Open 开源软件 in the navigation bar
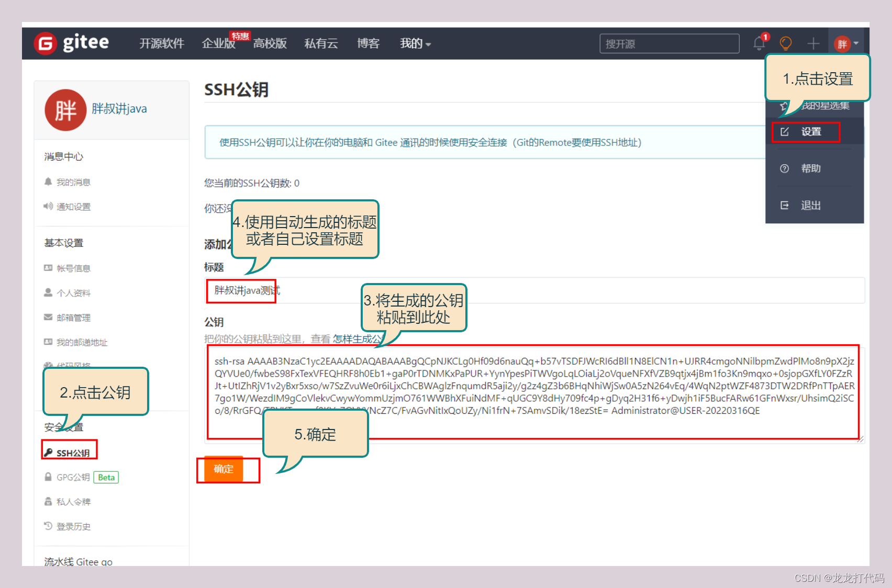This screenshot has height=588, width=892. (162, 43)
